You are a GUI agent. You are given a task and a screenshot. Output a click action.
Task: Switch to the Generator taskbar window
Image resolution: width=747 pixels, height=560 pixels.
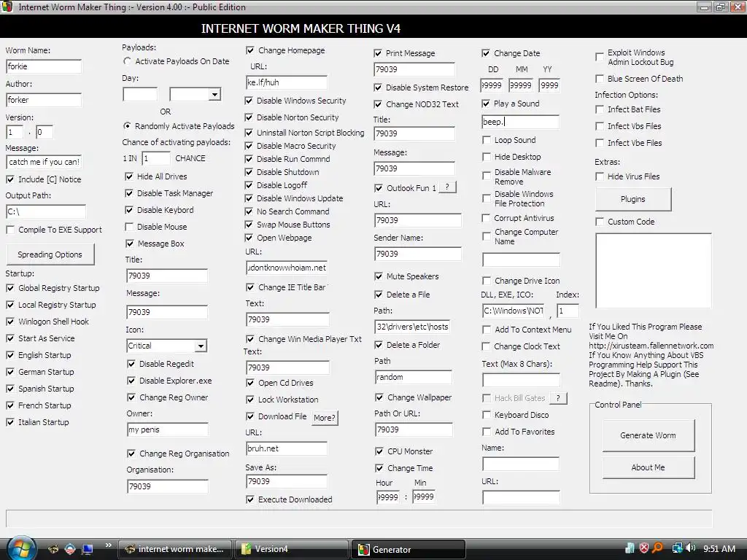pos(409,549)
